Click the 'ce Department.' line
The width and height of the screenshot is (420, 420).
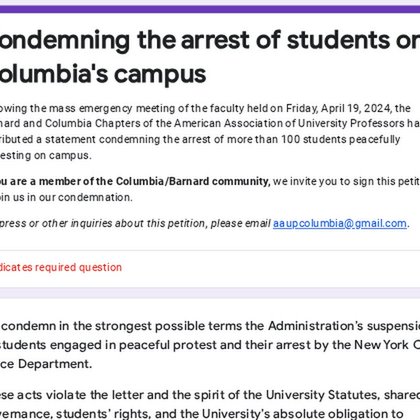coord(46,364)
